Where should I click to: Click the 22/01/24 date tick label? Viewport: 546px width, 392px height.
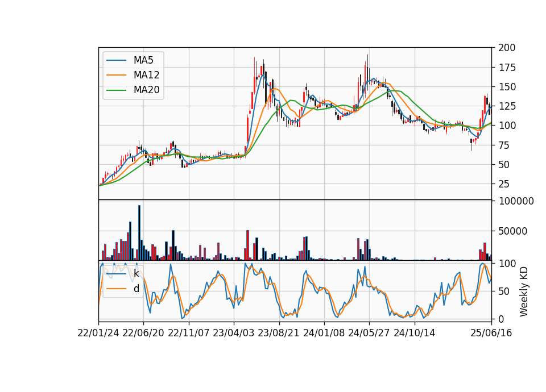pyautogui.click(x=98, y=333)
